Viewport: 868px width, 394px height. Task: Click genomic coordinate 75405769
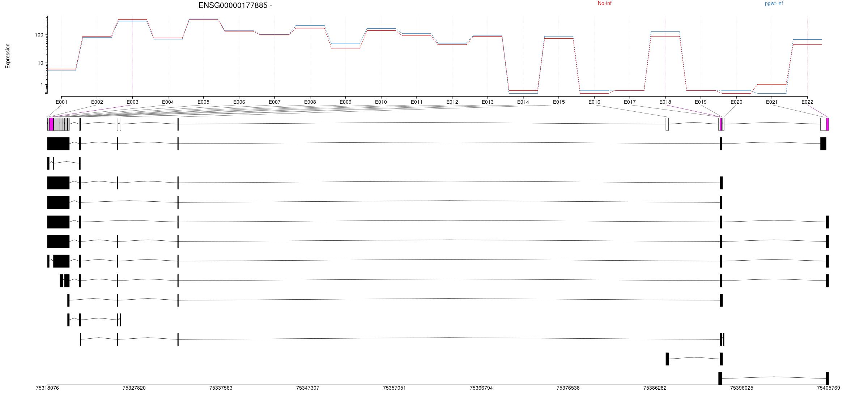(829, 388)
